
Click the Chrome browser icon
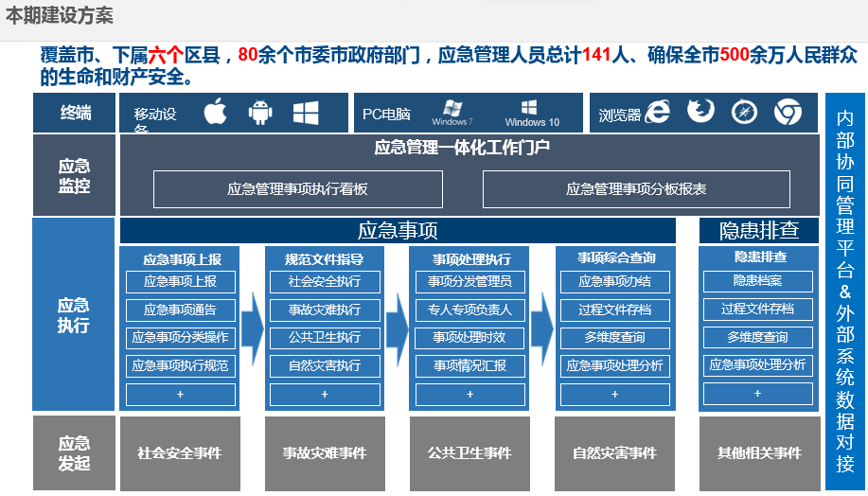click(788, 113)
